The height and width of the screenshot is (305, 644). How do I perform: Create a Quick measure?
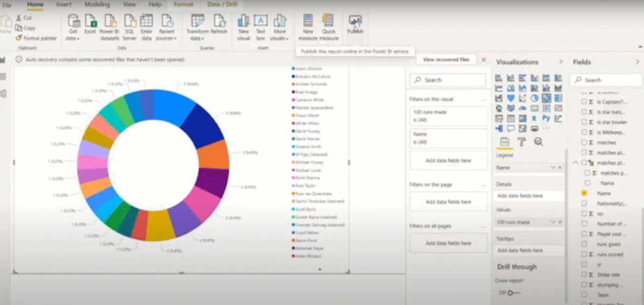(328, 24)
